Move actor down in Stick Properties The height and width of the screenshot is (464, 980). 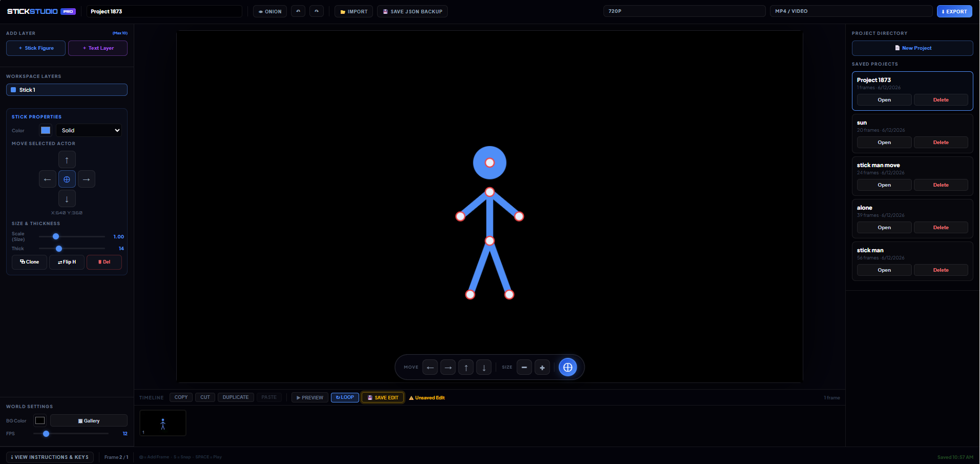click(x=67, y=198)
